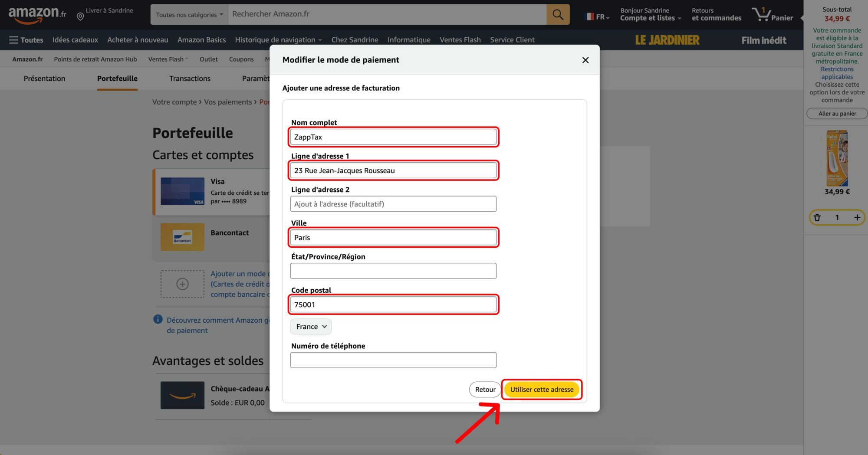
Task: Click the trash icon in cart sidebar
Action: (817, 218)
